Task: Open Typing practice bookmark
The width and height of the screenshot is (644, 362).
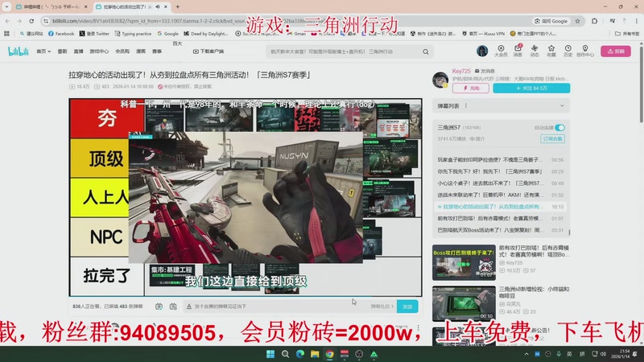Action: click(x=133, y=34)
